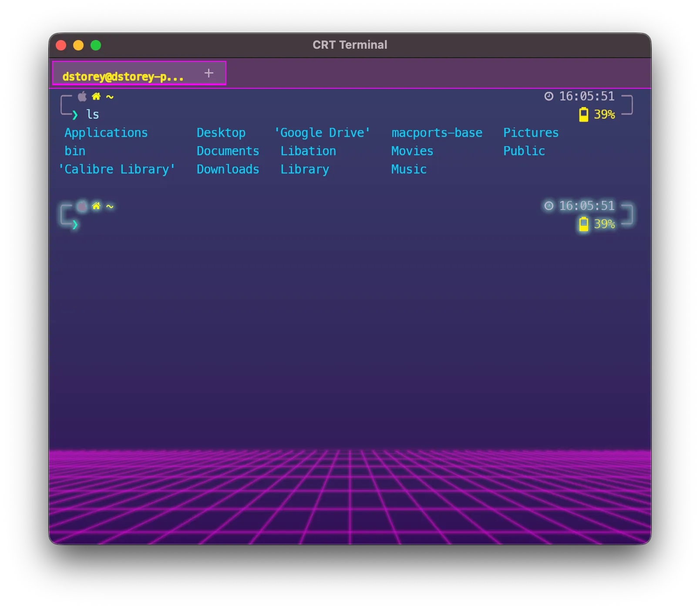Screen dimensions: 700x609
Task: Click the Documents directory name
Action: tap(228, 151)
